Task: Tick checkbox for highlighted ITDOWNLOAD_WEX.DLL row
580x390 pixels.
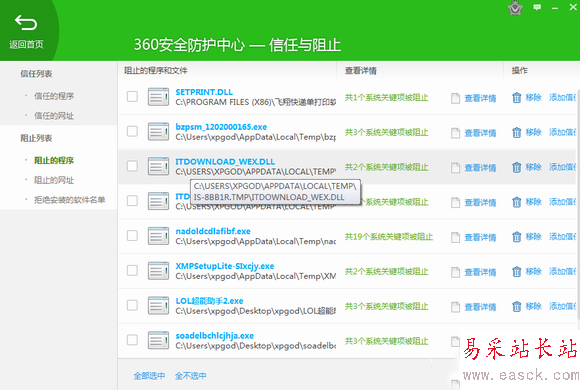Action: coord(132,166)
